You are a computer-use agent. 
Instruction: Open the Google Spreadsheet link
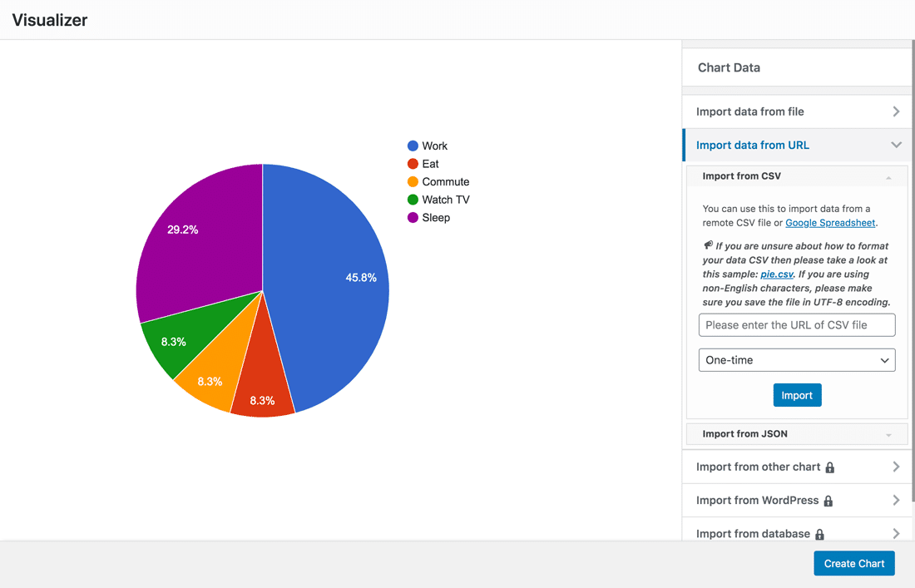[x=830, y=223]
